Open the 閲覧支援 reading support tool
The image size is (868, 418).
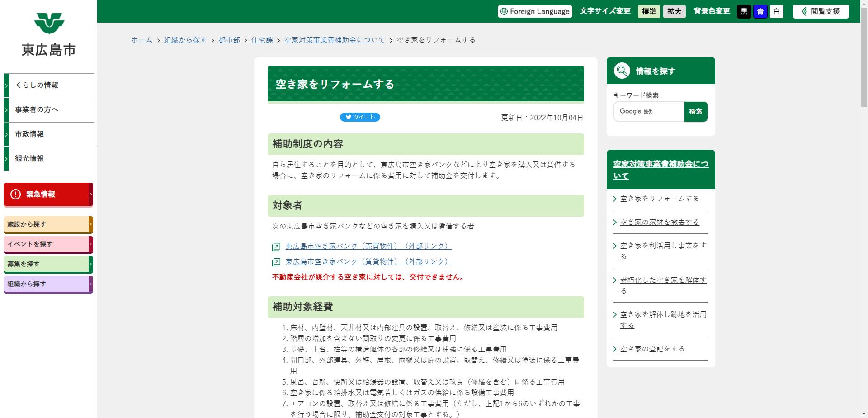[x=821, y=12]
